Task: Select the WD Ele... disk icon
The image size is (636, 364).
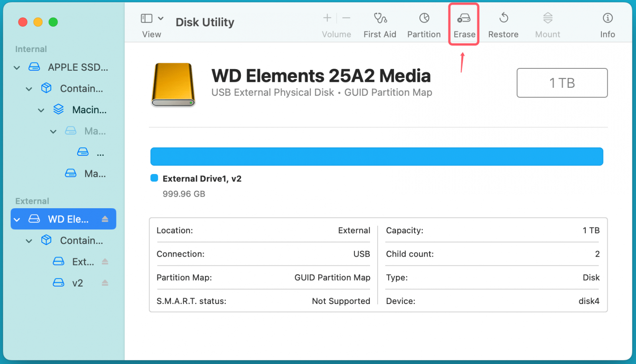Action: [34, 219]
